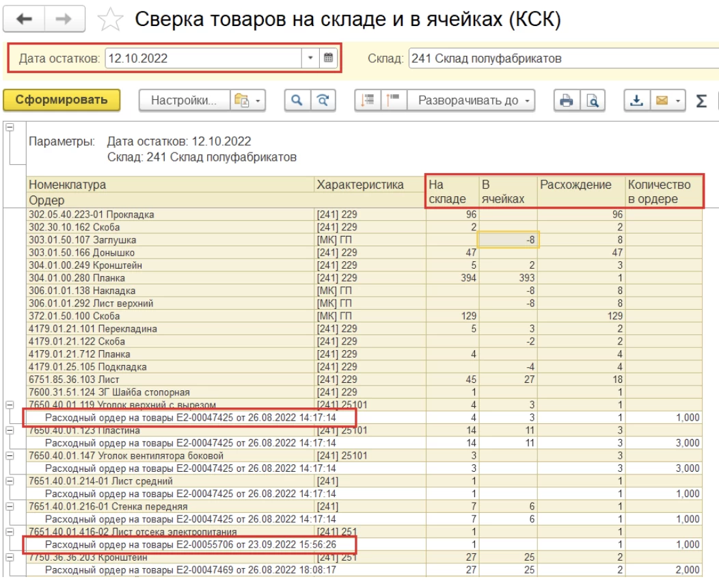Collapse the Параметры section at the top
The width and height of the screenshot is (719, 588).
click(x=9, y=127)
